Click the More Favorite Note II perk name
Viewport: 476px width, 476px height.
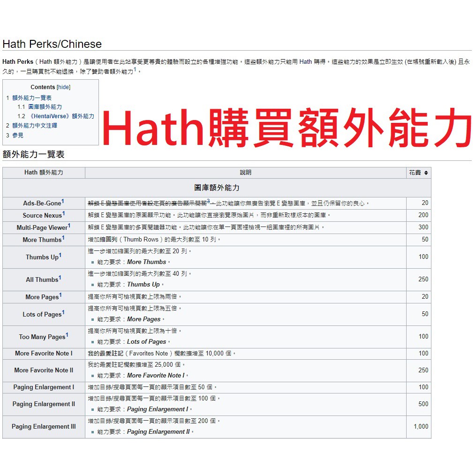pyautogui.click(x=44, y=370)
